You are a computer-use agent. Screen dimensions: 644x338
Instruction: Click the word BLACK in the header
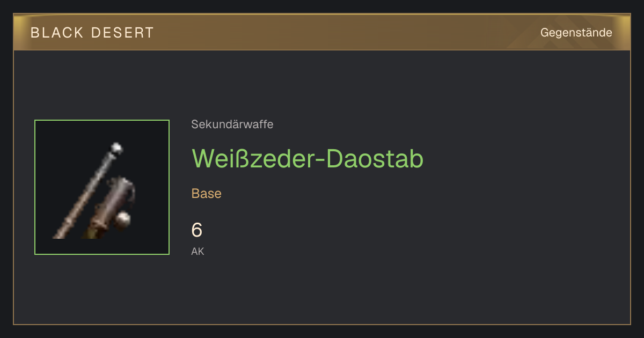pos(57,33)
